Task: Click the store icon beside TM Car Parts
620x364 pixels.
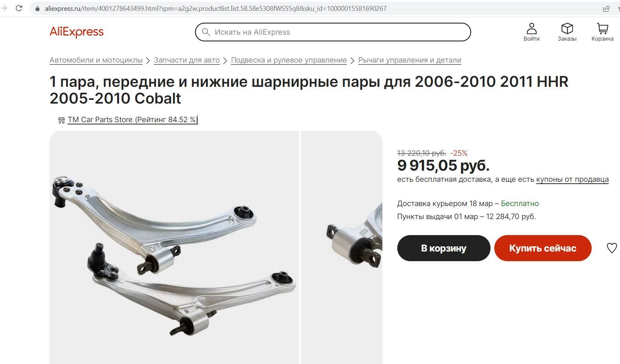Action: [62, 120]
